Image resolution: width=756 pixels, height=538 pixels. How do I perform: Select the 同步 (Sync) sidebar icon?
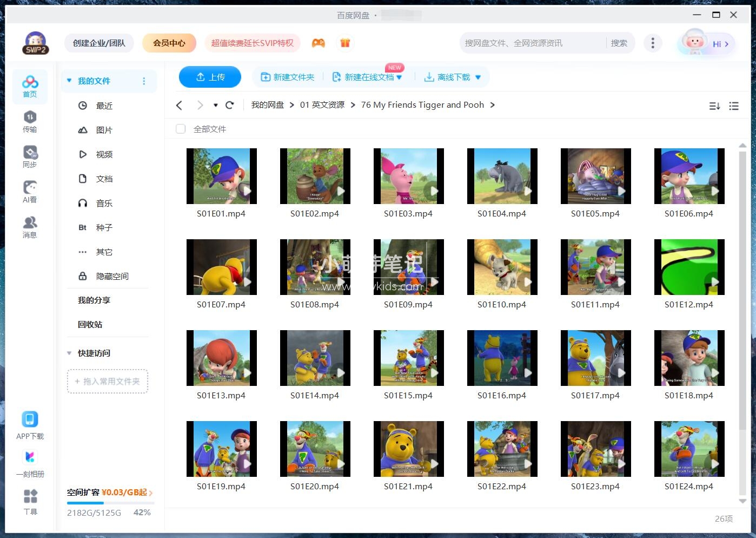pos(30,157)
